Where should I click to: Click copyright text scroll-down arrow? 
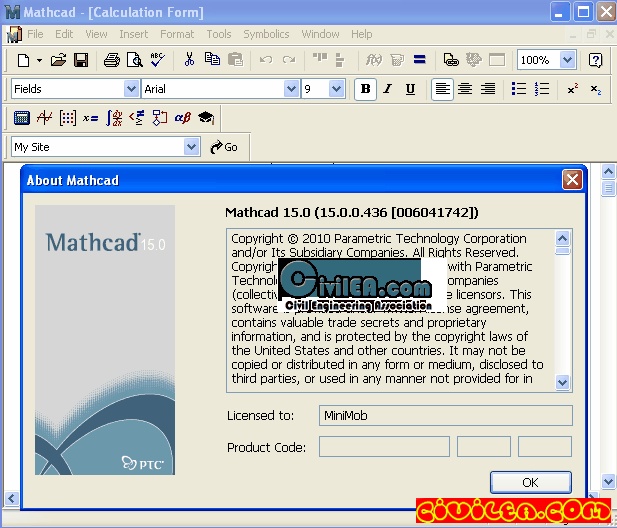563,382
